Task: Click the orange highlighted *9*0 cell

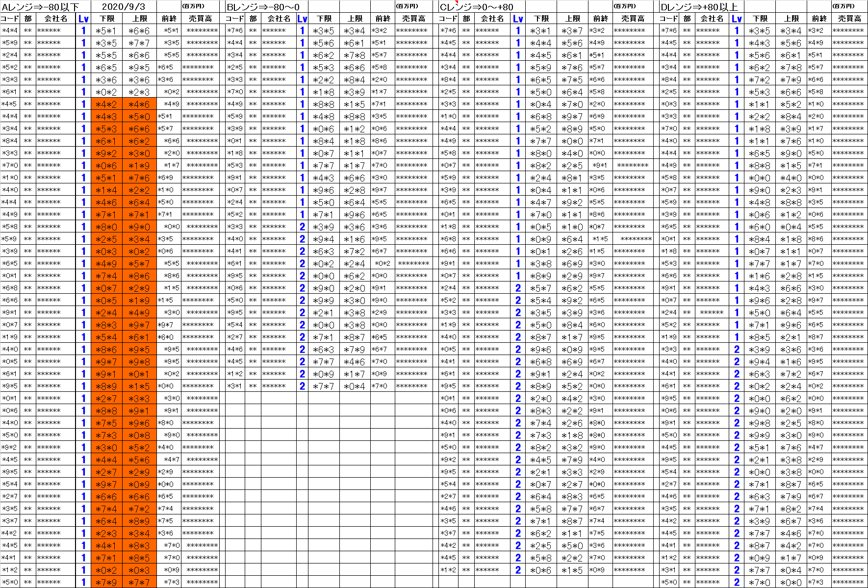Action: point(140,227)
